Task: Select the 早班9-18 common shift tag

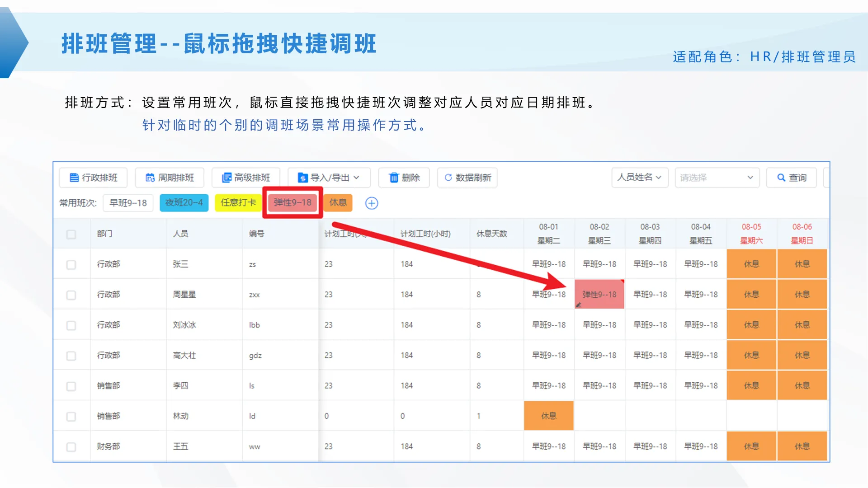Action: coord(128,203)
